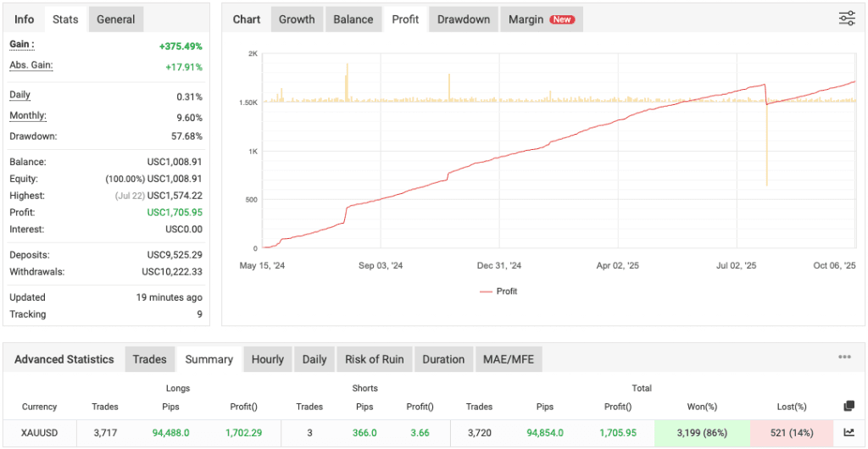Open the Trades statistics tab
868x449 pixels.
pos(150,359)
